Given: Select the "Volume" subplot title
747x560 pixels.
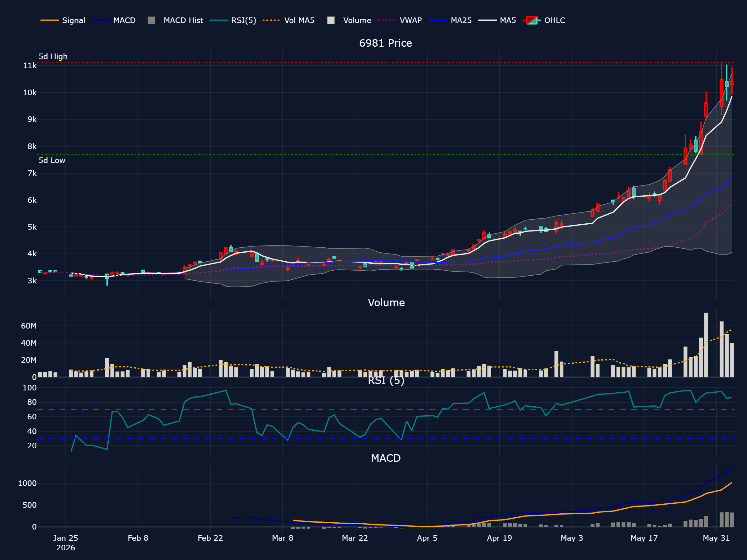Looking at the screenshot, I should point(386,302).
